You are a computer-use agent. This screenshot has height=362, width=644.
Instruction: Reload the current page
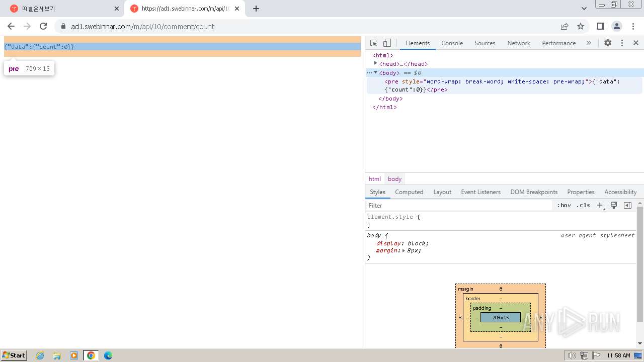coord(43,27)
